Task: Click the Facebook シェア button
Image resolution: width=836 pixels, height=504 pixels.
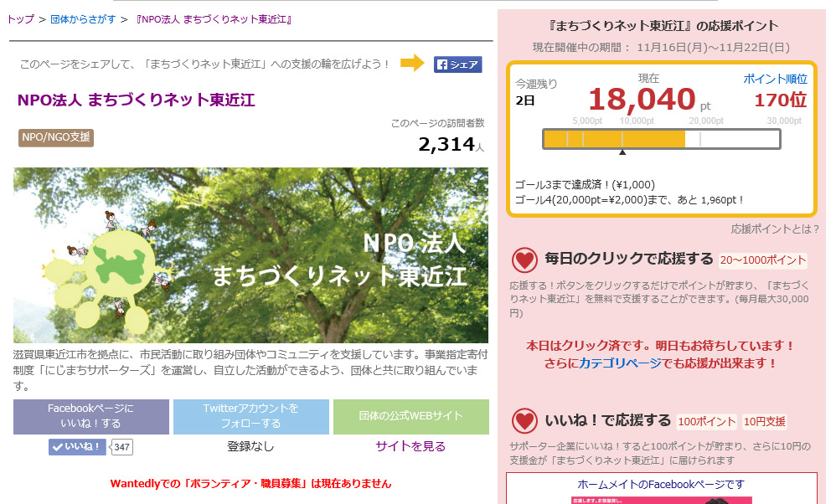Action: coord(457,64)
